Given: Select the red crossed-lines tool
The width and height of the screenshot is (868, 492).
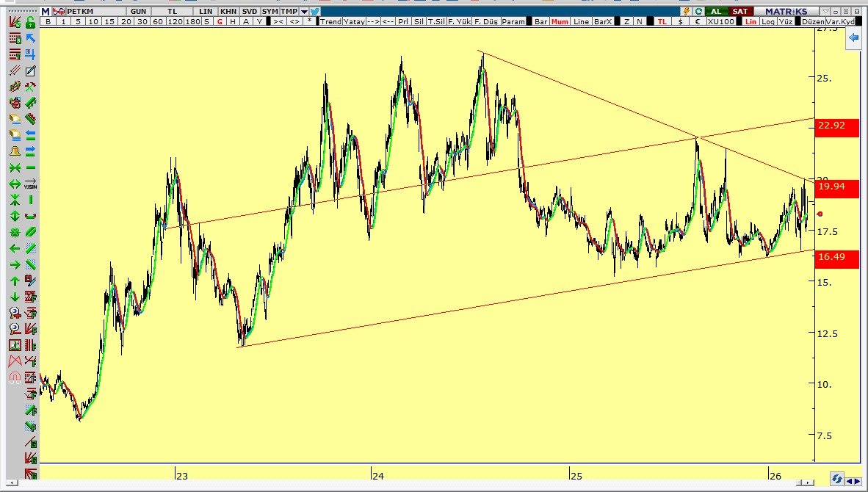Looking at the screenshot, I should (x=15, y=362).
